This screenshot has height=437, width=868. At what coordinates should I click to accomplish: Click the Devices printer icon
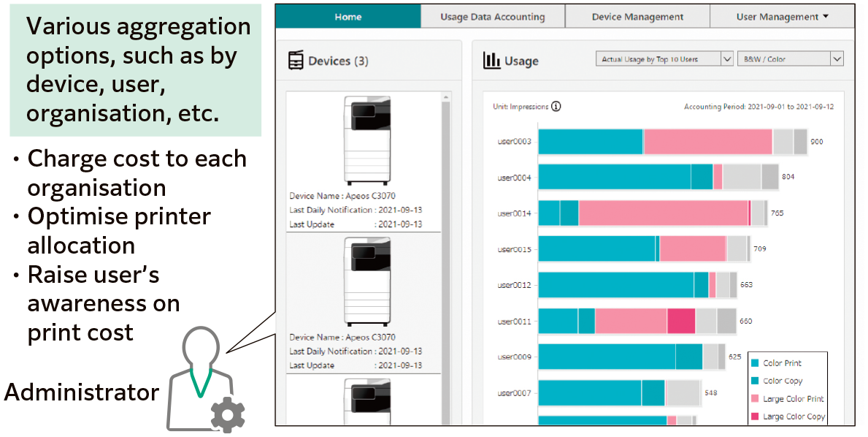tap(297, 61)
